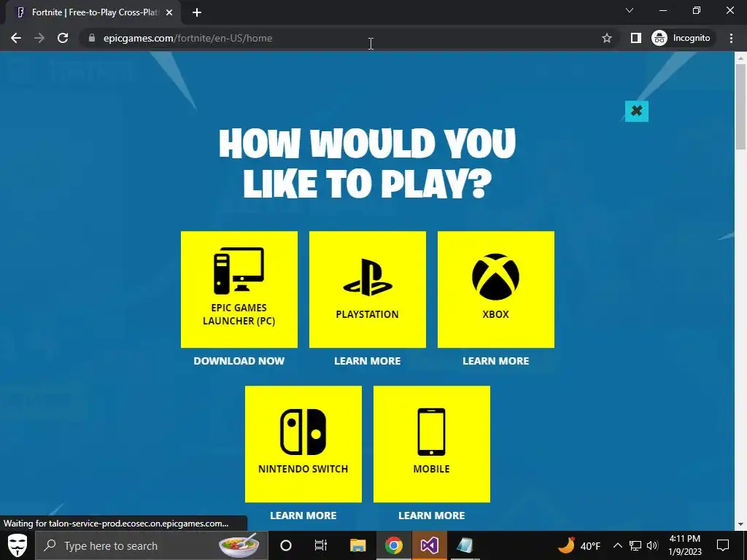This screenshot has width=747, height=560.
Task: Close the Fortnite browser tab
Action: pos(169,12)
